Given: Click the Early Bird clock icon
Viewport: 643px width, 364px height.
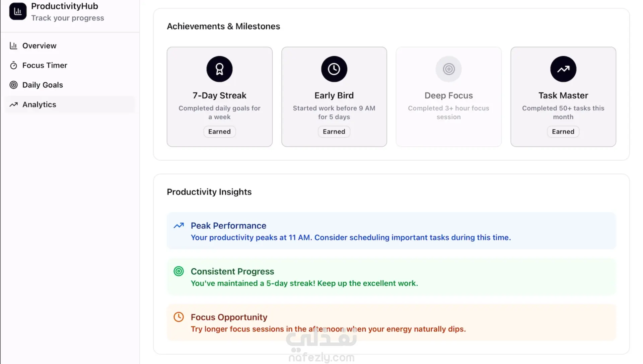Looking at the screenshot, I should 334,69.
